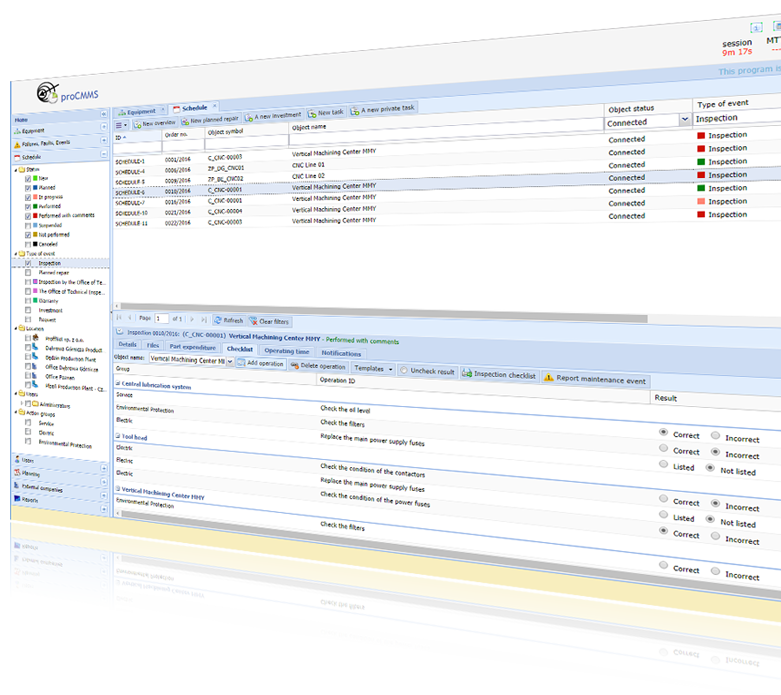Clear filters on the schedule grid
Viewport: 781px width, 695px height.
tap(269, 321)
